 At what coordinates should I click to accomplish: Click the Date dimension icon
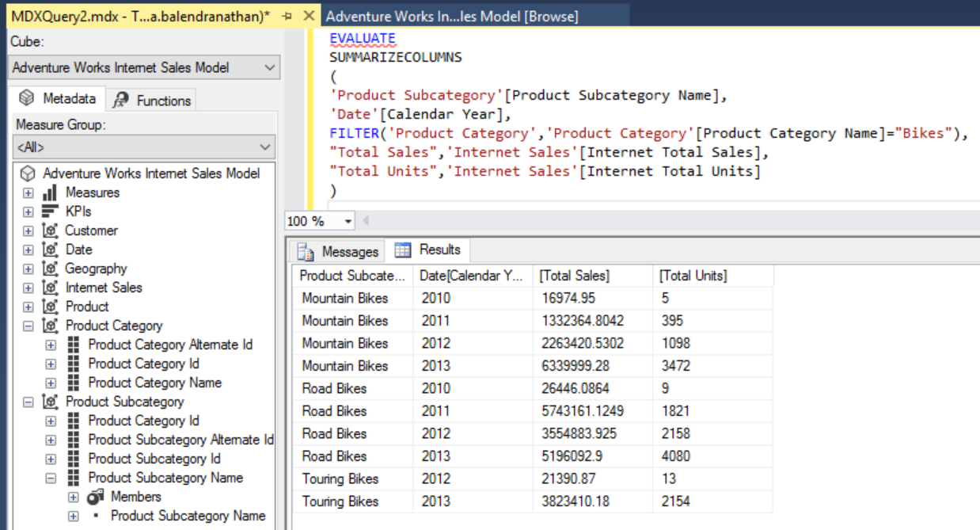click(50, 250)
